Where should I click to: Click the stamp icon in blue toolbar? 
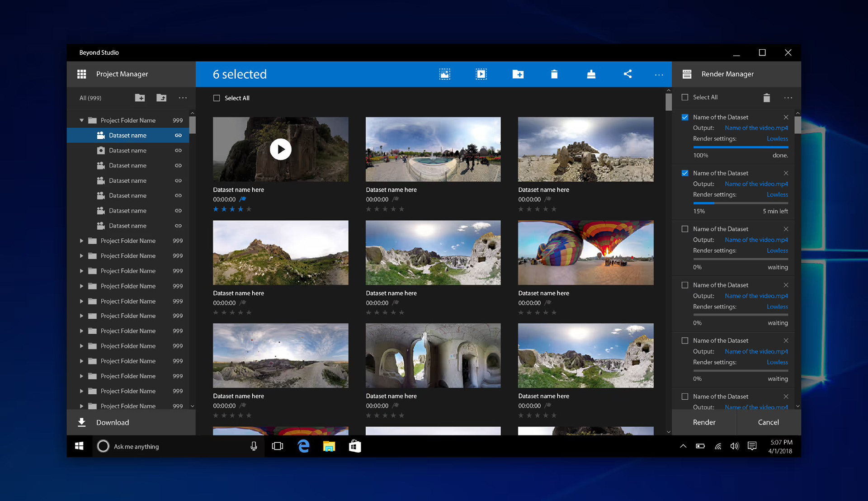tap(591, 74)
